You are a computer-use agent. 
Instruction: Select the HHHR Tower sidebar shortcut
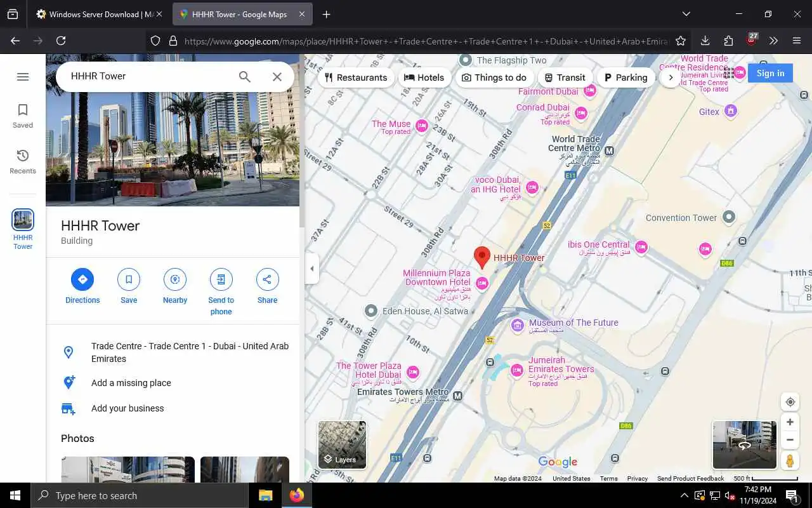23,229
